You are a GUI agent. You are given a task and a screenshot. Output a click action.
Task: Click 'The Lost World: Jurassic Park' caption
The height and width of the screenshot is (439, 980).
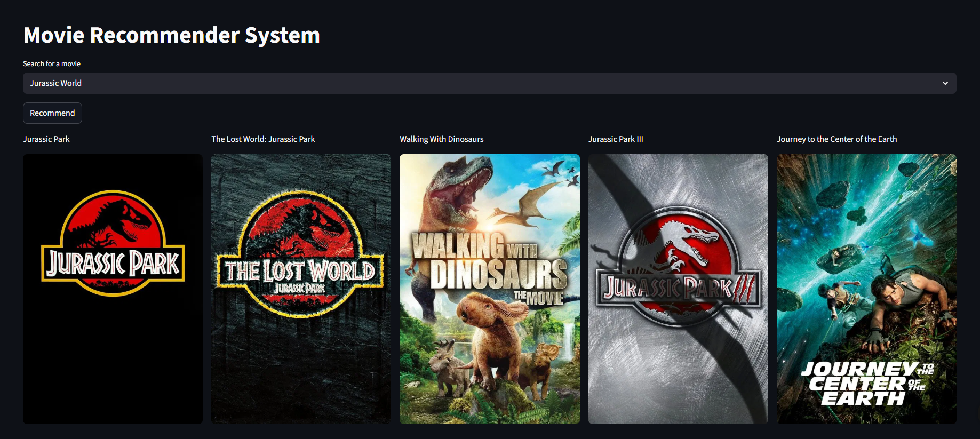click(263, 139)
